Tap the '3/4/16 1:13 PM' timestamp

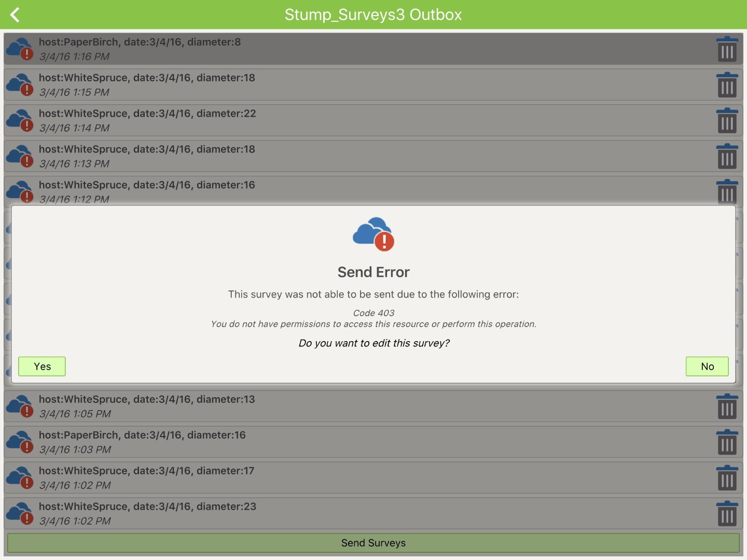click(74, 164)
